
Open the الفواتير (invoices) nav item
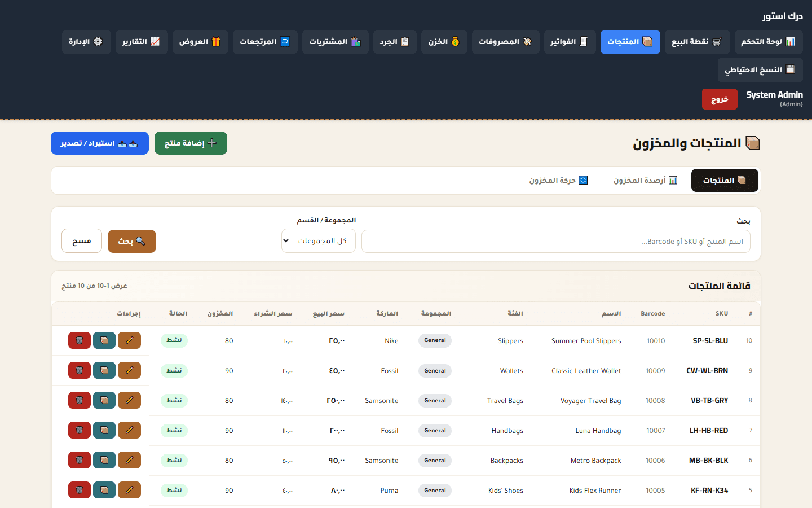570,42
